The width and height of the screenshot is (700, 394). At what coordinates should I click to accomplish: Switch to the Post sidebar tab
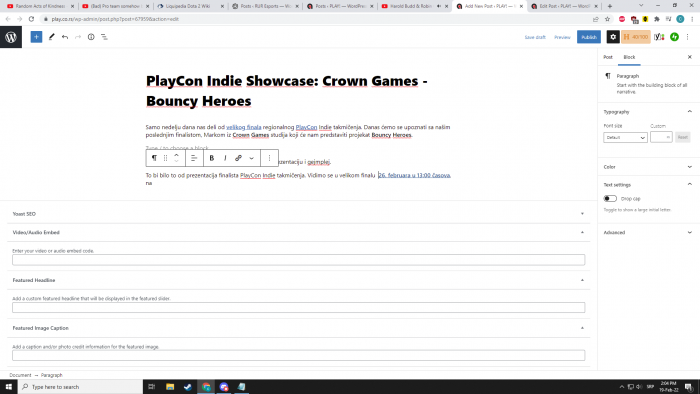(608, 57)
